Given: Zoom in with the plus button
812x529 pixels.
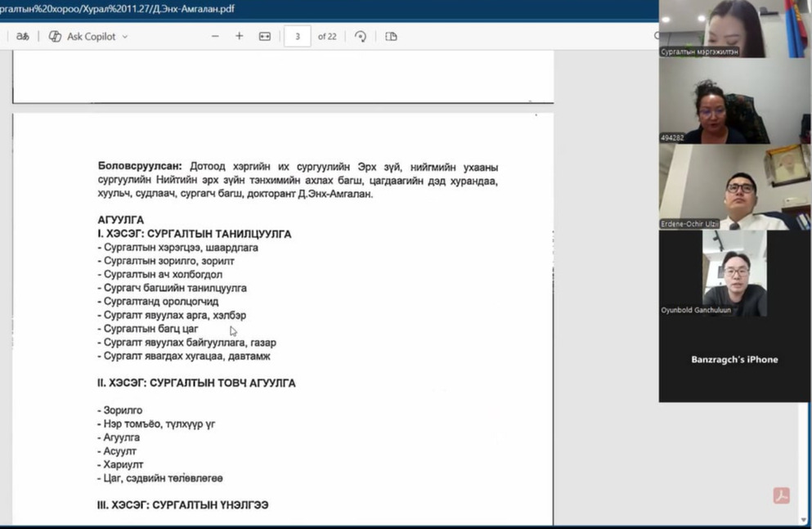Looking at the screenshot, I should (x=240, y=36).
